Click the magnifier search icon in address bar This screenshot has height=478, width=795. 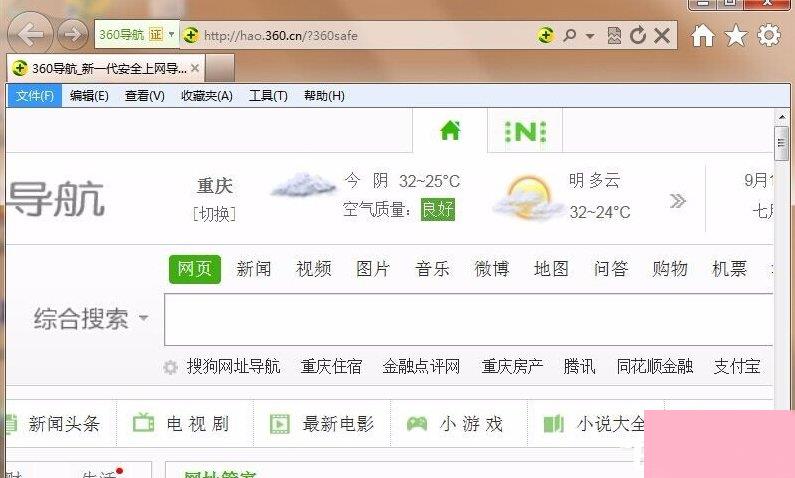point(569,35)
